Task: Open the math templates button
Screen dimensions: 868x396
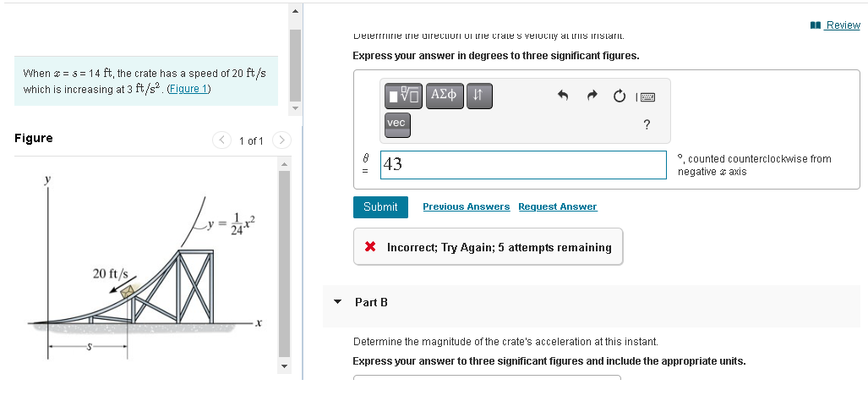Action: point(403,96)
